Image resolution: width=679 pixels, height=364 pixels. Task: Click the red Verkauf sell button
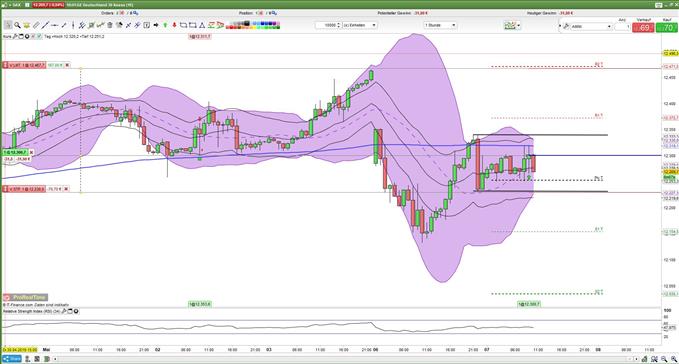(x=643, y=27)
